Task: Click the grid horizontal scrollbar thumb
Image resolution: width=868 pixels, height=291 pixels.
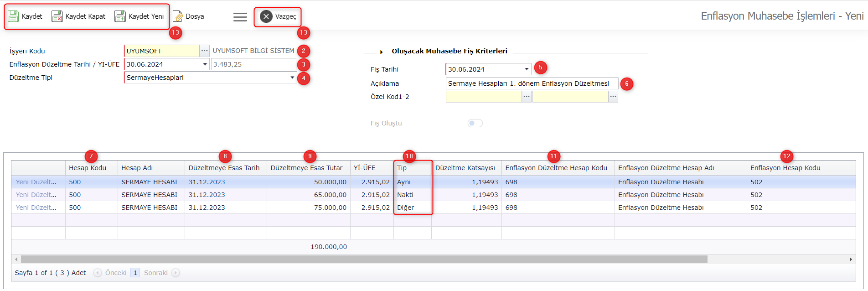Action: pyautogui.click(x=364, y=260)
